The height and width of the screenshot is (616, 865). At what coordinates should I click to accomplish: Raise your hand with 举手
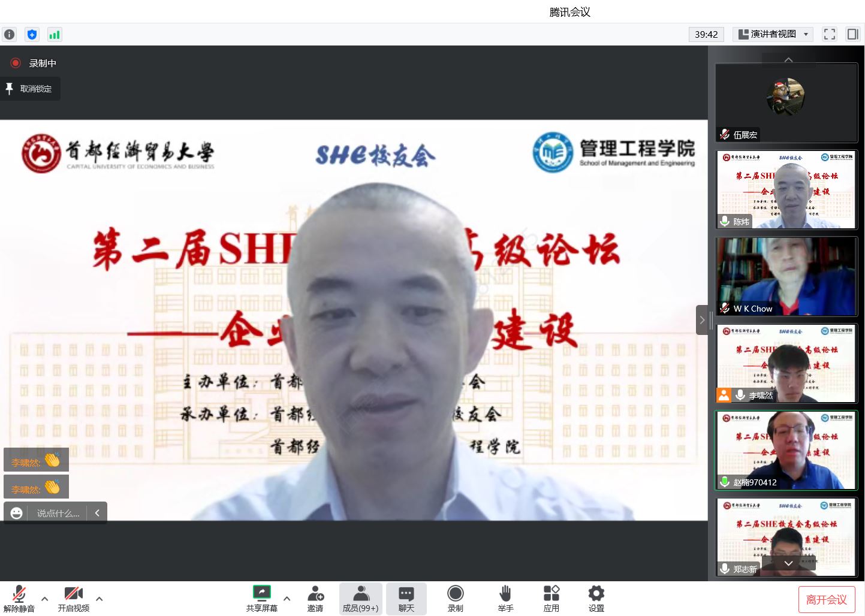[x=505, y=599]
